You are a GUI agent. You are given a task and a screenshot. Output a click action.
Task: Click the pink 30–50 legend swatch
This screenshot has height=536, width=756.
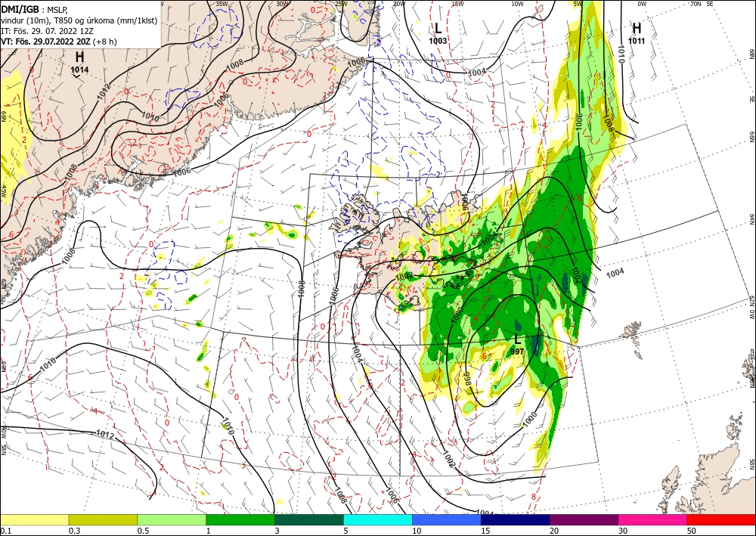point(653,519)
